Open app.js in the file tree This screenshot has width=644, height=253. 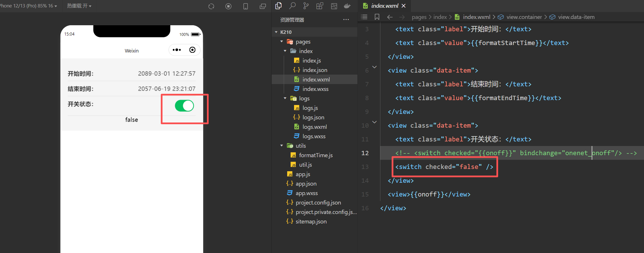click(303, 174)
